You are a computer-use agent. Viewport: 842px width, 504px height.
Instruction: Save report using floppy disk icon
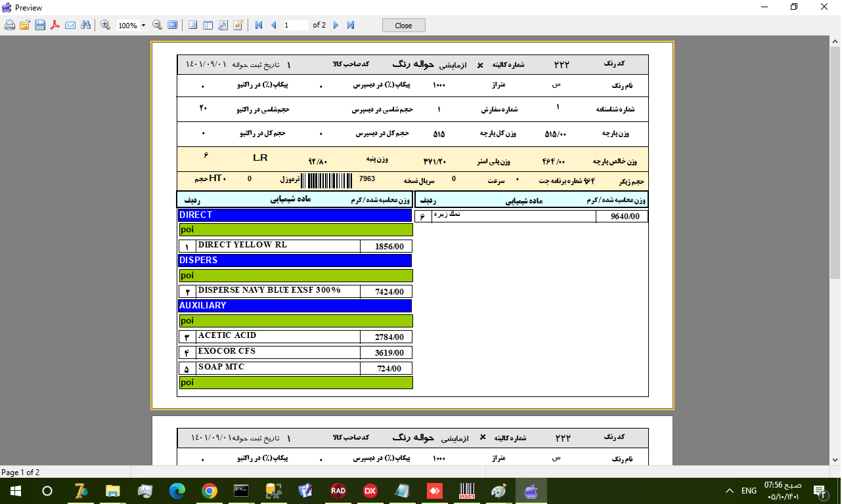coord(39,25)
